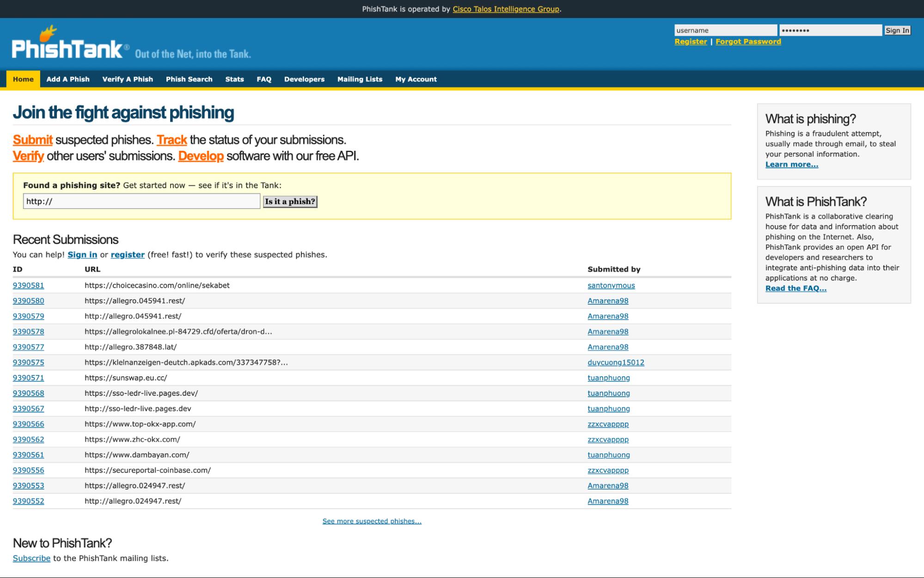Switch to the Verify A Phish tab
This screenshot has width=924, height=578.
[127, 79]
